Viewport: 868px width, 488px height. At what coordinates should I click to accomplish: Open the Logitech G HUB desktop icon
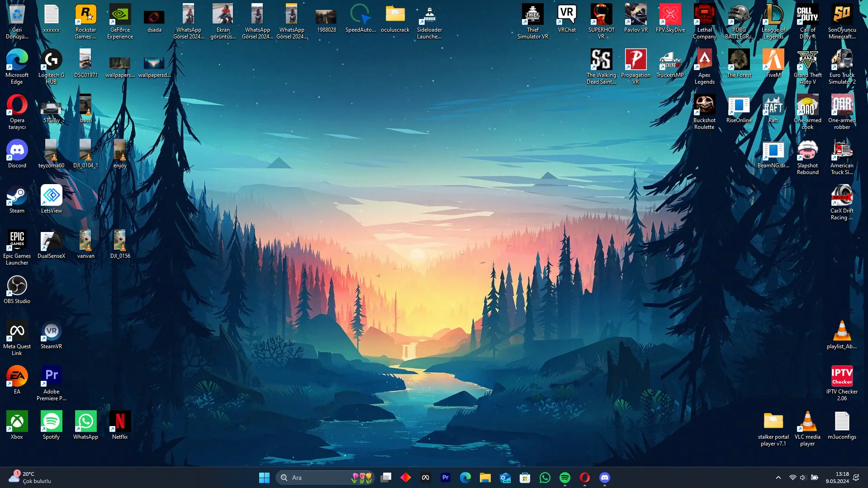pyautogui.click(x=51, y=66)
